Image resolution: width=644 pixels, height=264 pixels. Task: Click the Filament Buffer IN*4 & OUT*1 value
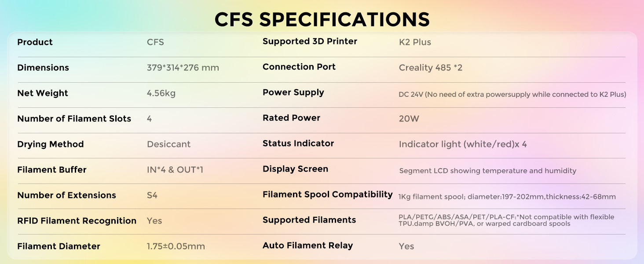(175, 170)
